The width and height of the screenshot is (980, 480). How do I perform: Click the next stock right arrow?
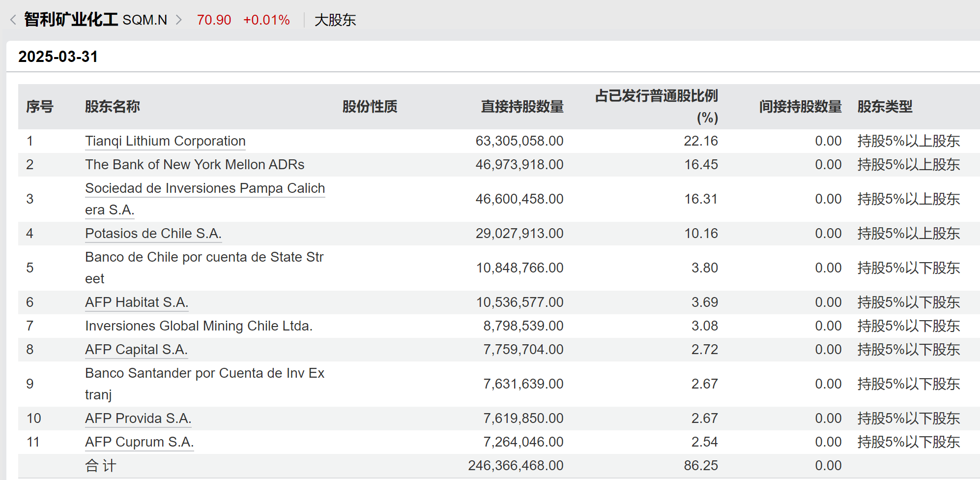[179, 20]
